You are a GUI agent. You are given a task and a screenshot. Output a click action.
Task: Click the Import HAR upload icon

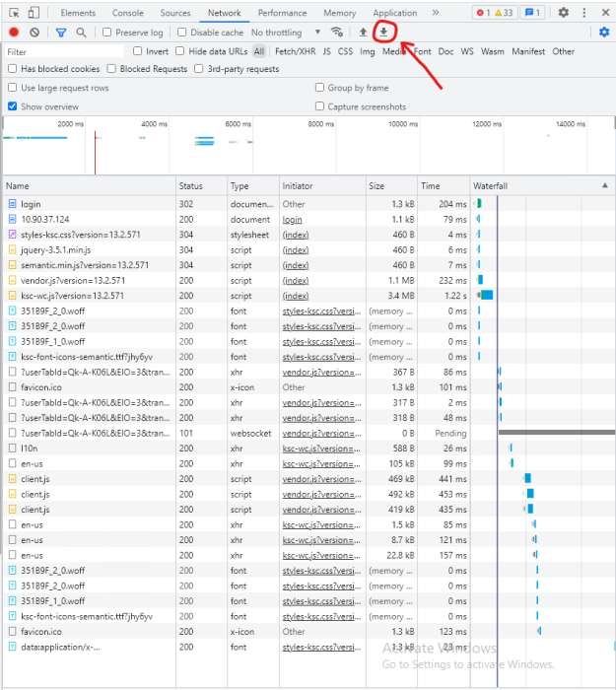363,33
